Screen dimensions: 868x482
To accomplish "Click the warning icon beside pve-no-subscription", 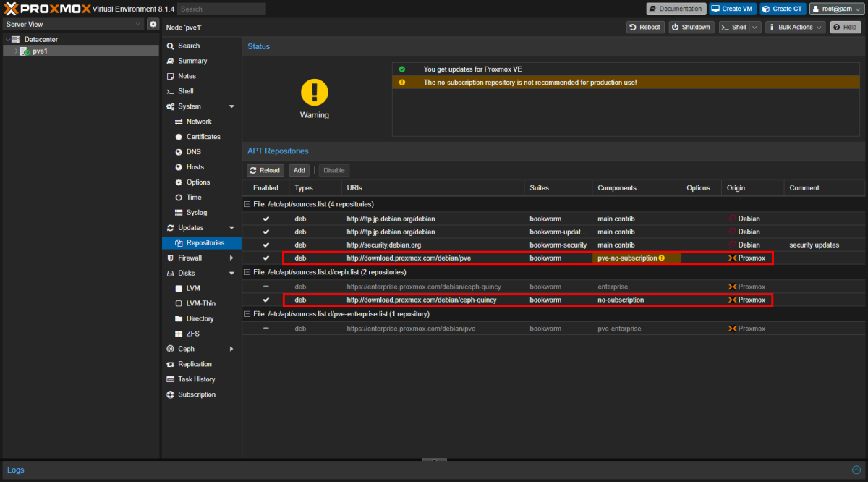I will pyautogui.click(x=661, y=258).
